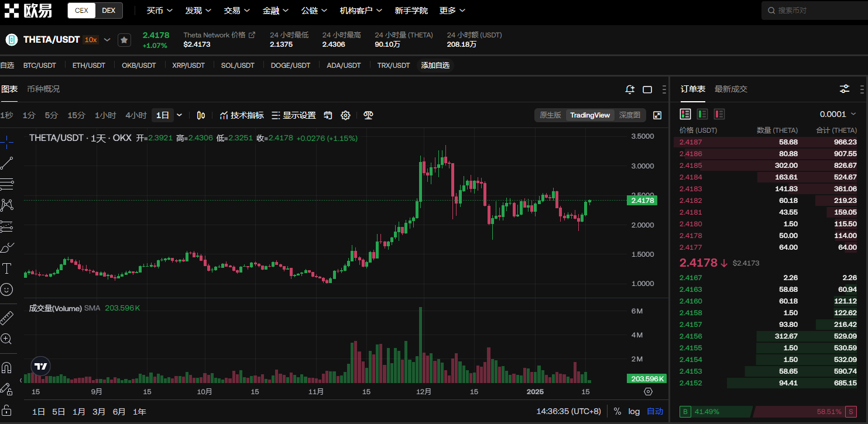Open the order book precision 0.0001 dropdown
This screenshot has width=868, height=424.
pyautogui.click(x=838, y=114)
